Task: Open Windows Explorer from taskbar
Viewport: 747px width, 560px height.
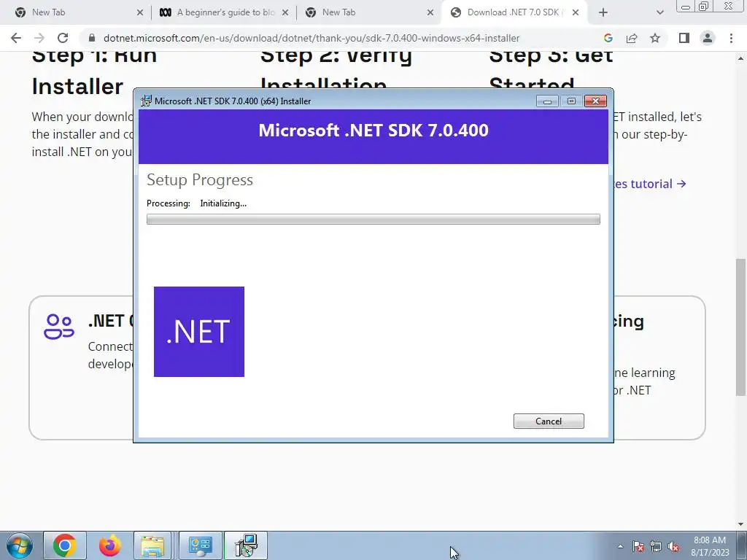Action: 152,545
